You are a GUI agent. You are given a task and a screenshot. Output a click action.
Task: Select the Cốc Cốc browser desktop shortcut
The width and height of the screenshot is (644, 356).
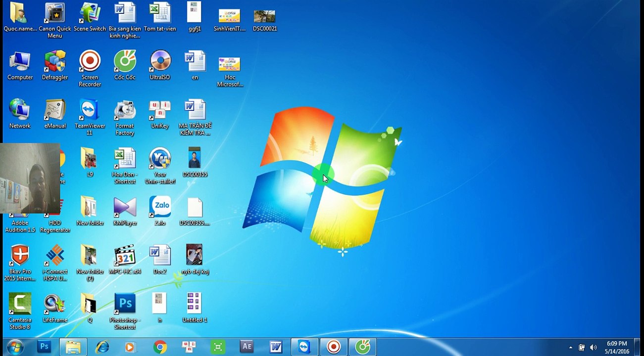125,65
